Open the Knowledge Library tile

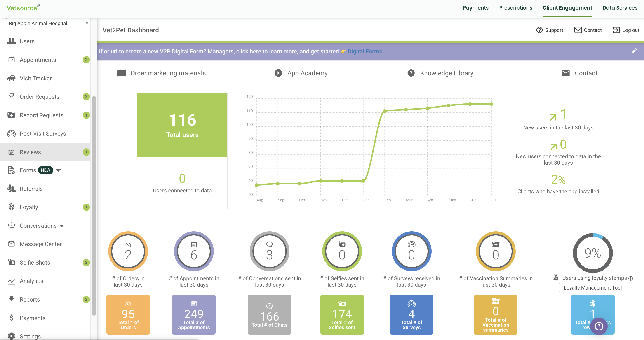click(x=440, y=73)
